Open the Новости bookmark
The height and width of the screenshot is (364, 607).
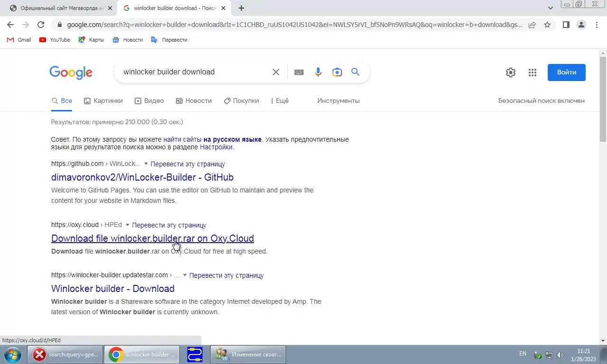[128, 40]
